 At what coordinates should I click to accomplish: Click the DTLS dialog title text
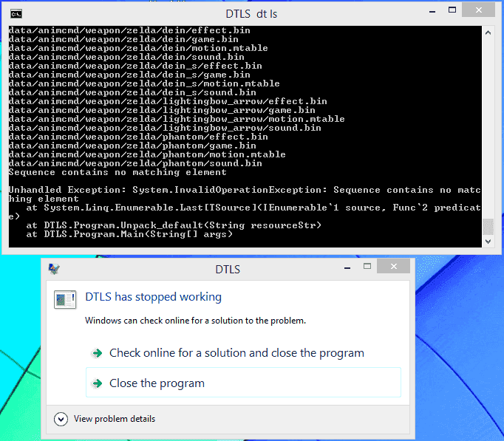coord(228,270)
